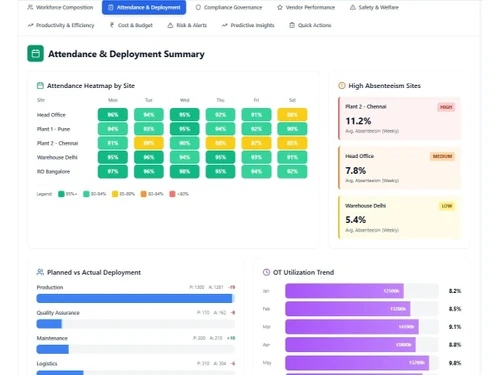Viewport: 500px width, 375px height.
Task: Click Head Office Monday 96% heatmap cell
Action: click(x=113, y=115)
